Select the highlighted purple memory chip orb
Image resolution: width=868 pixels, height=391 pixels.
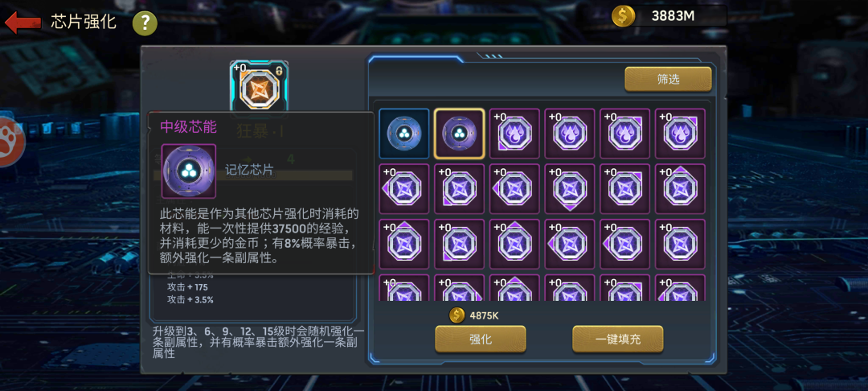tap(460, 134)
